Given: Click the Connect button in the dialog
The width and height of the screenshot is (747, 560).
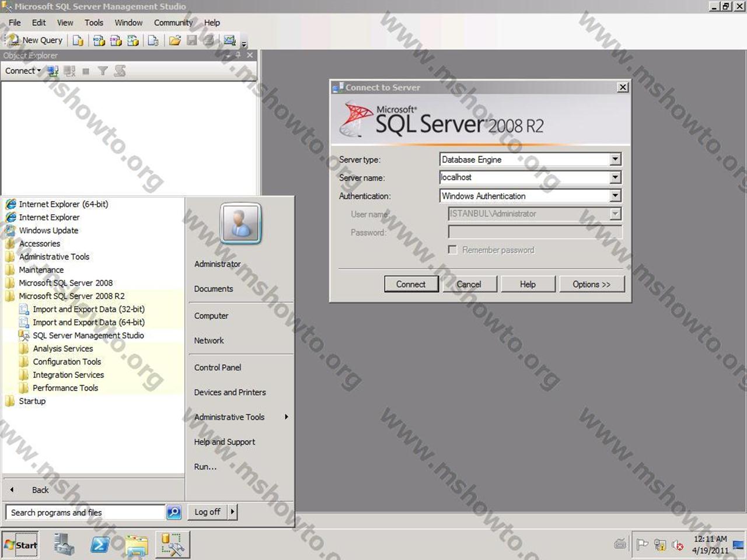Looking at the screenshot, I should [x=411, y=284].
